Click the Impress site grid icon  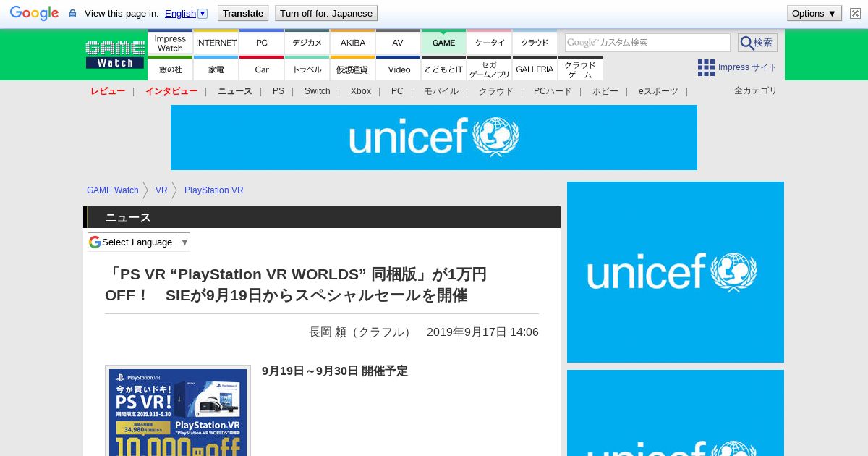point(706,68)
